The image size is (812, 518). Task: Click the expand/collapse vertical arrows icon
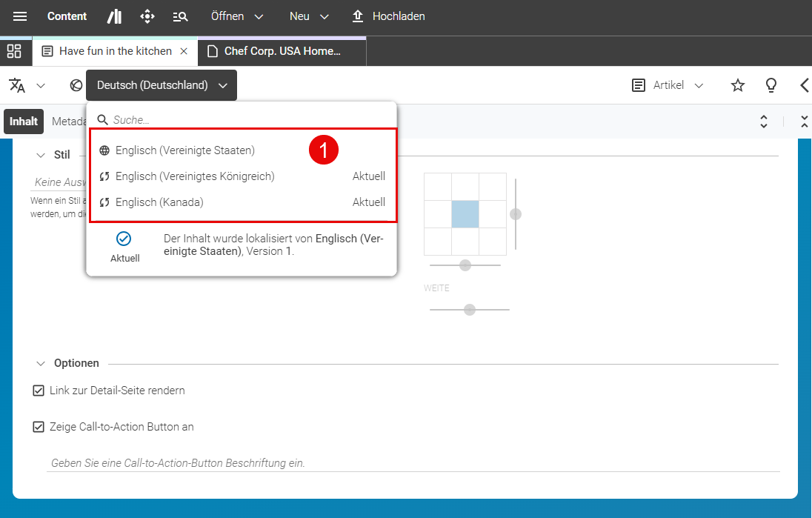coord(763,122)
